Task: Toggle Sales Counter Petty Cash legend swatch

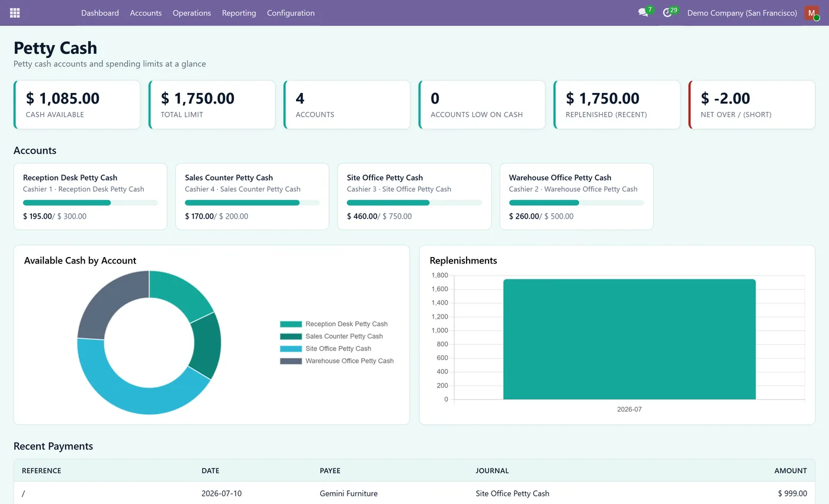Action: coord(291,336)
